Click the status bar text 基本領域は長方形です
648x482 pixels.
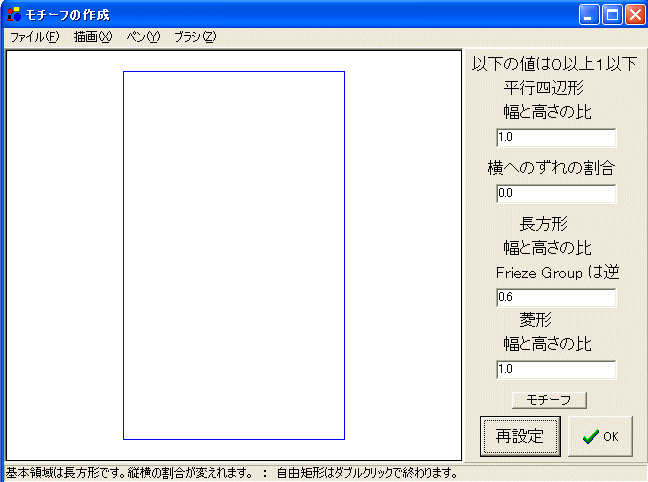[66, 472]
